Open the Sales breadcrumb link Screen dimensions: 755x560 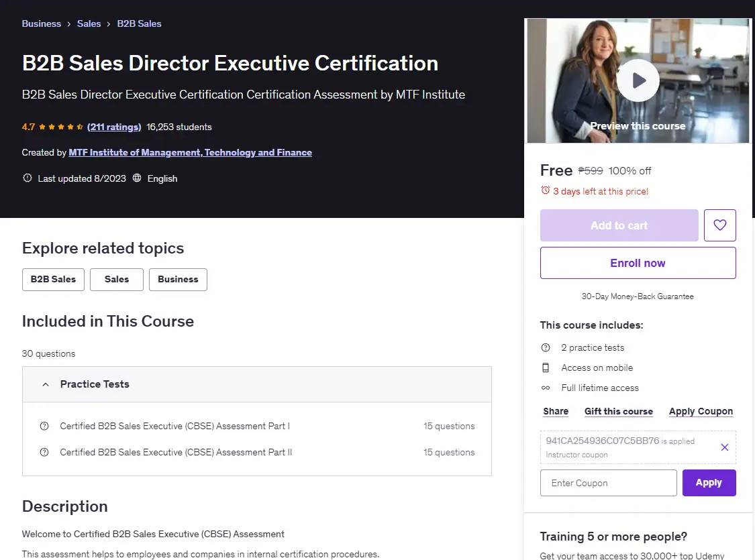tap(89, 23)
